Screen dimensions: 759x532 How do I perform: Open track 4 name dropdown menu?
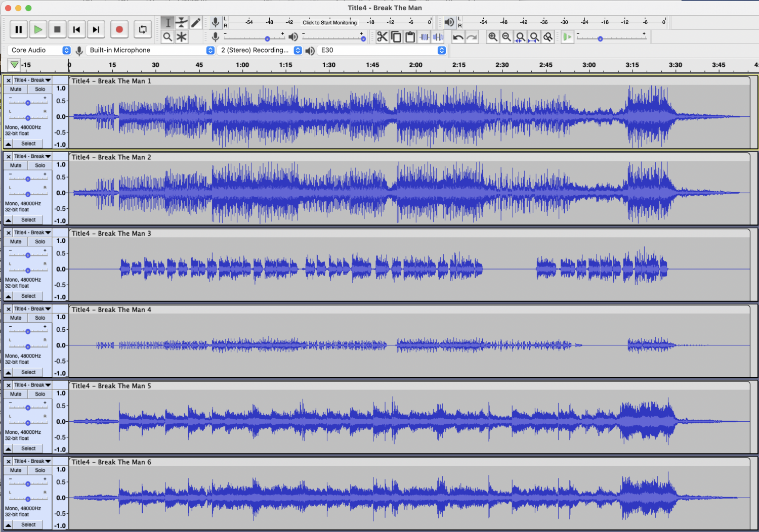pos(32,308)
